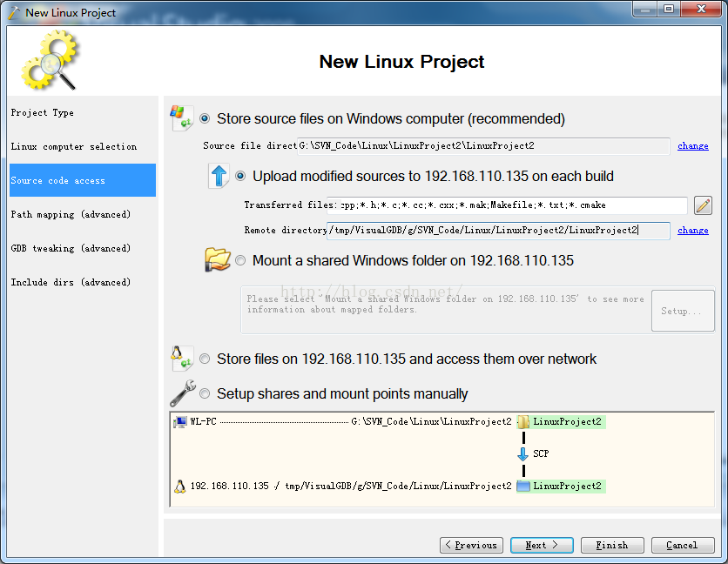Viewport: 728px width, 564px height.
Task: Click the wrench manual setup icon
Action: (183, 393)
